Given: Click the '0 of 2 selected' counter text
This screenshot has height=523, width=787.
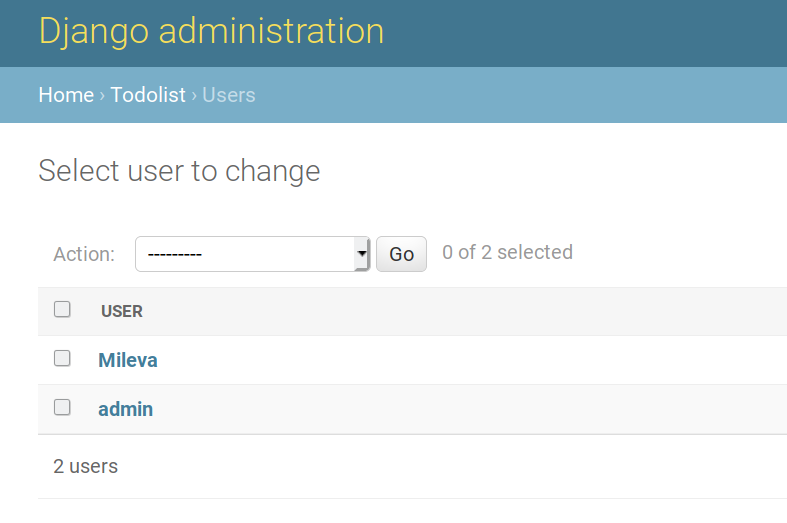Looking at the screenshot, I should 507,252.
